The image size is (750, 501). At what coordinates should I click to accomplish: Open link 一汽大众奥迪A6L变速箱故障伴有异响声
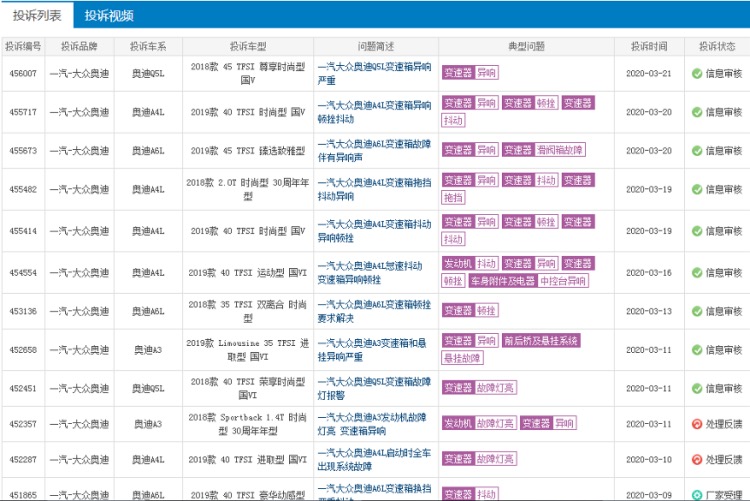374,150
